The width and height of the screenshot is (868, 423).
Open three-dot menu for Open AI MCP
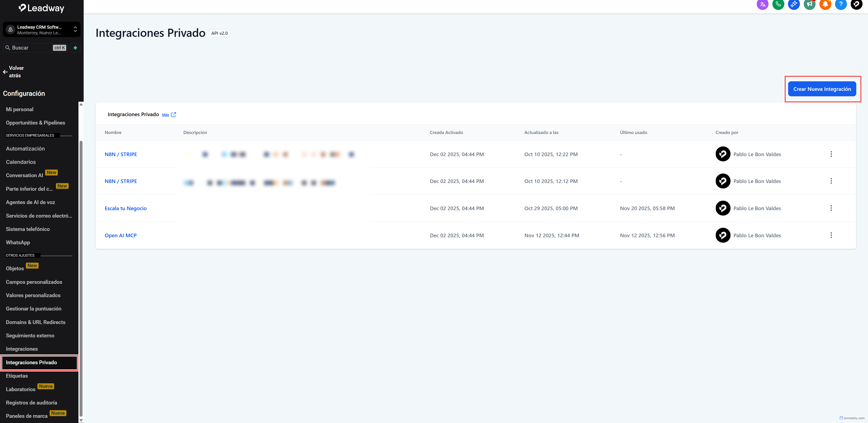pos(831,235)
